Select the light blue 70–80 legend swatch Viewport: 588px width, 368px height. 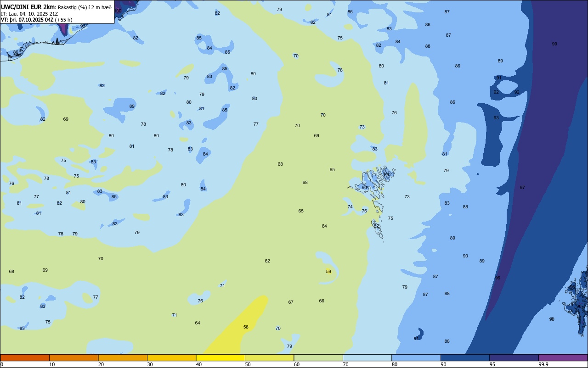tap(367, 357)
